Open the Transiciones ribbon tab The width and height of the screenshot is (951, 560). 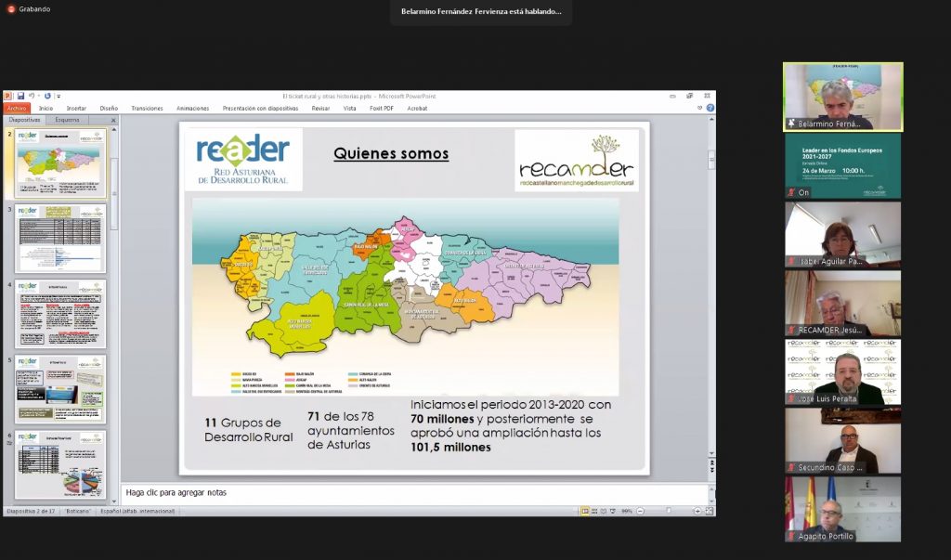click(147, 108)
